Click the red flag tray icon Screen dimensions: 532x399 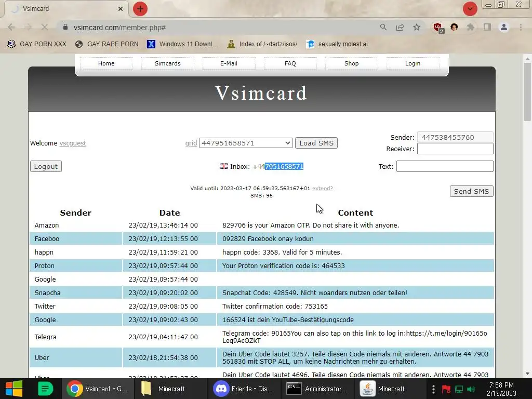(x=446, y=389)
